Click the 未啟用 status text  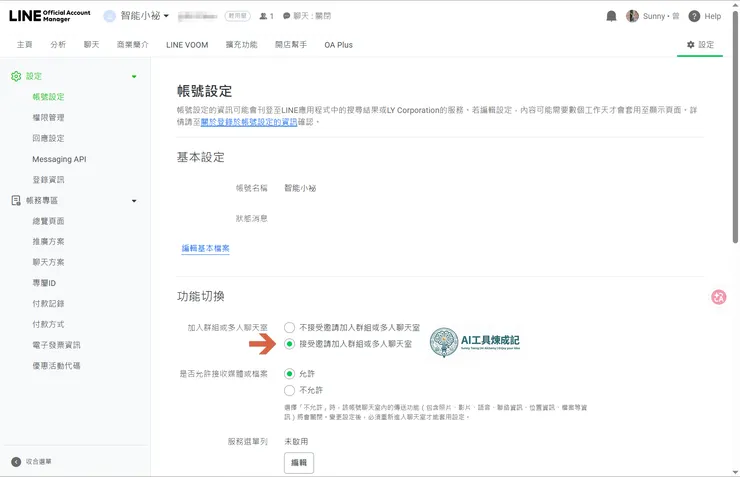(x=296, y=442)
